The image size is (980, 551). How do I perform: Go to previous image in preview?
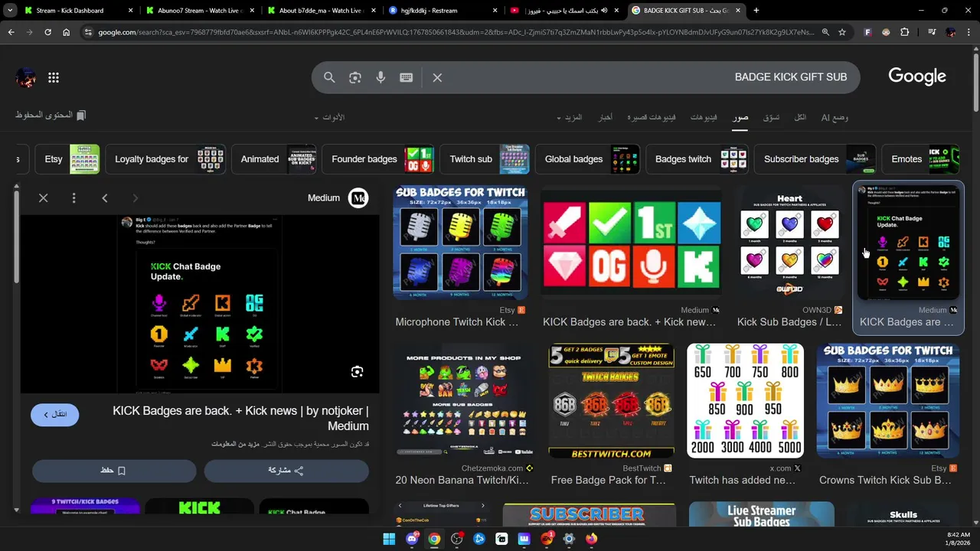pyautogui.click(x=105, y=198)
